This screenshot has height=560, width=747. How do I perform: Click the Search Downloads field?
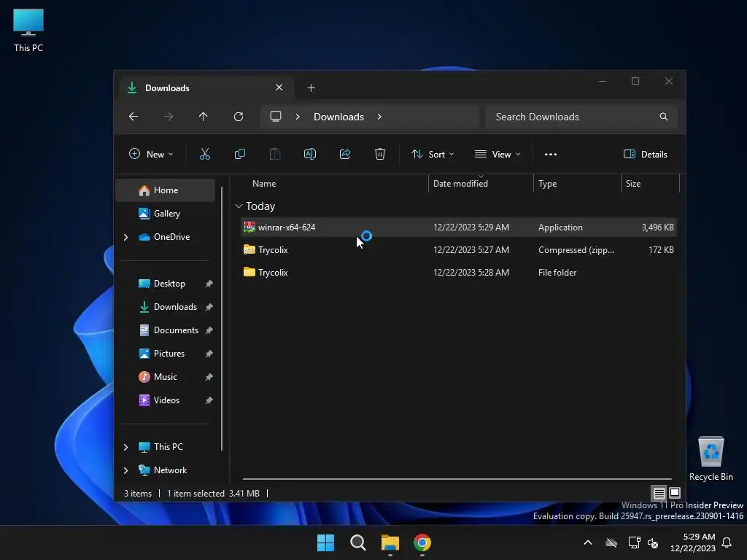coord(581,117)
